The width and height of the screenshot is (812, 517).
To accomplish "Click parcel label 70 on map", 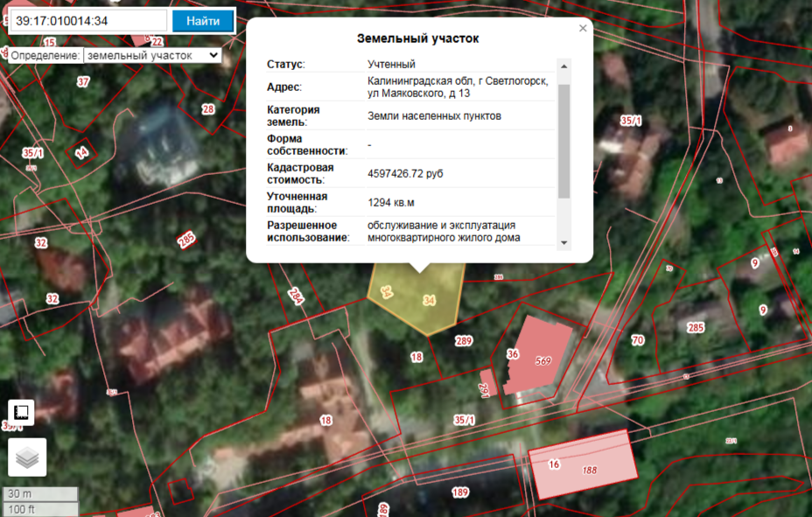I will coord(638,340).
